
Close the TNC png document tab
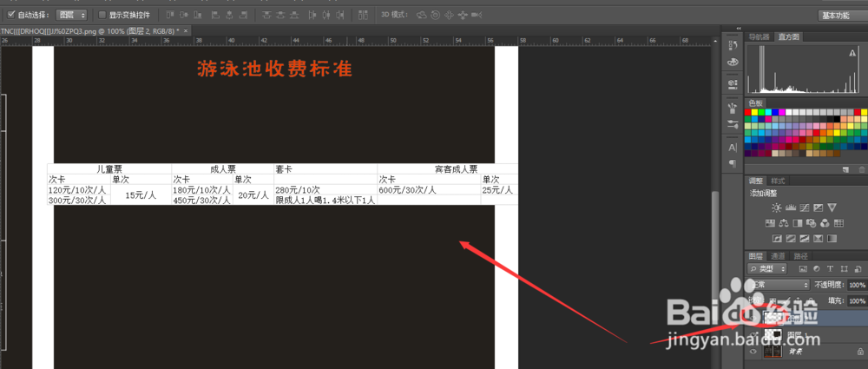(186, 30)
